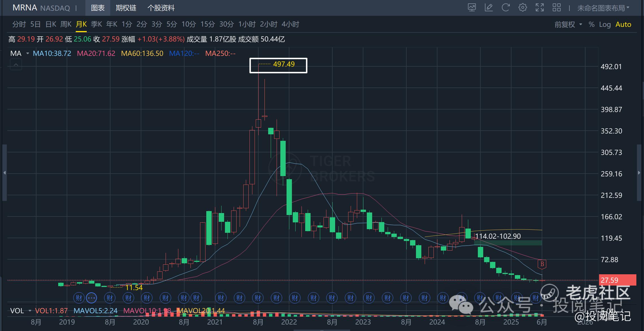Open the four-square multi-chart layout icon
This screenshot has width=644, height=331.
557,8
